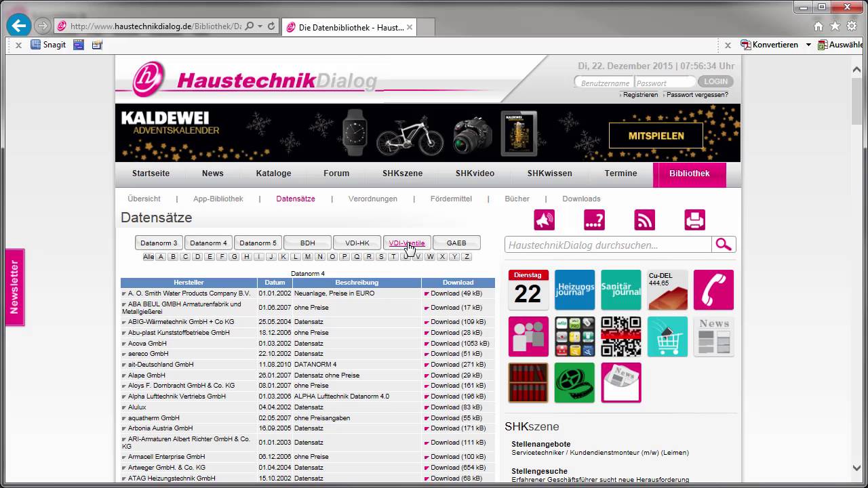Show all manufacturers with Alle filter
868x488 pixels.
coord(149,257)
